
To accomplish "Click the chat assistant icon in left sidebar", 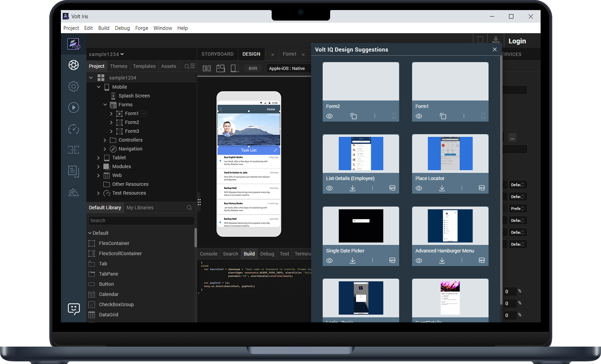I will point(74,308).
